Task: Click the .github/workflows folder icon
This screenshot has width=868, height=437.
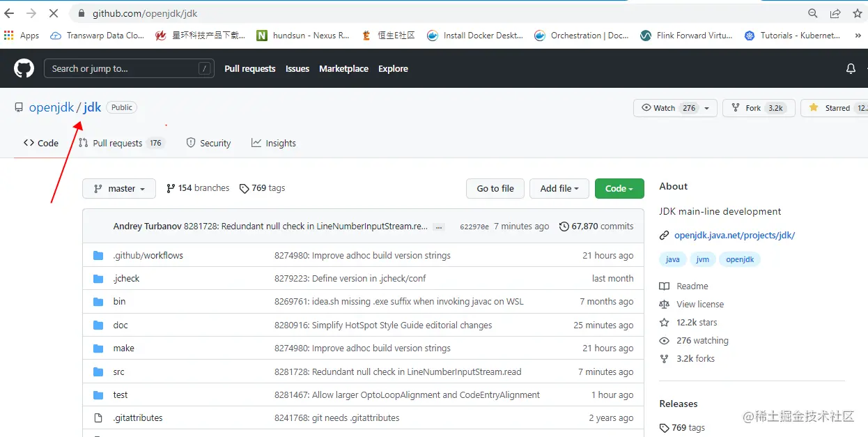Action: pos(98,256)
